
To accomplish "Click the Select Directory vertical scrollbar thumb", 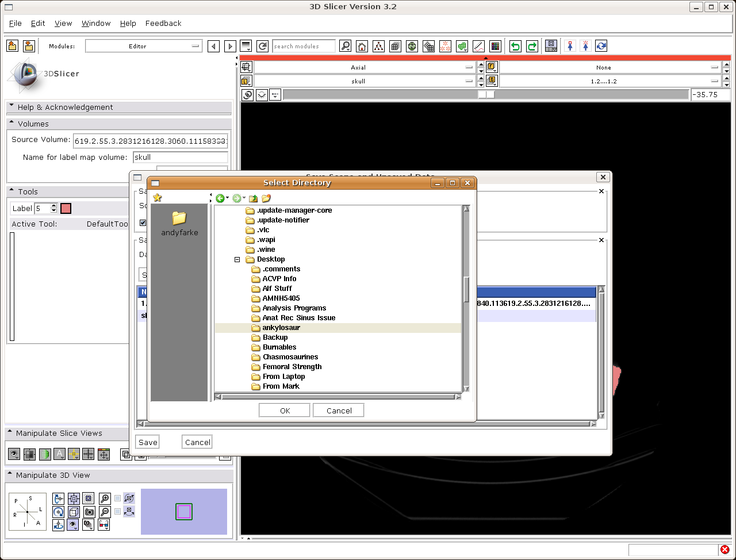I will (466, 289).
